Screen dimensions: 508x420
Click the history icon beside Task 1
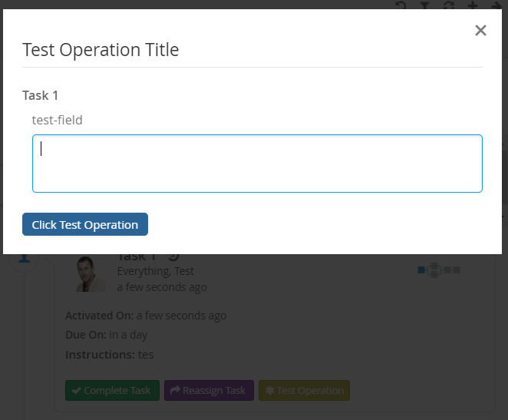(173, 257)
